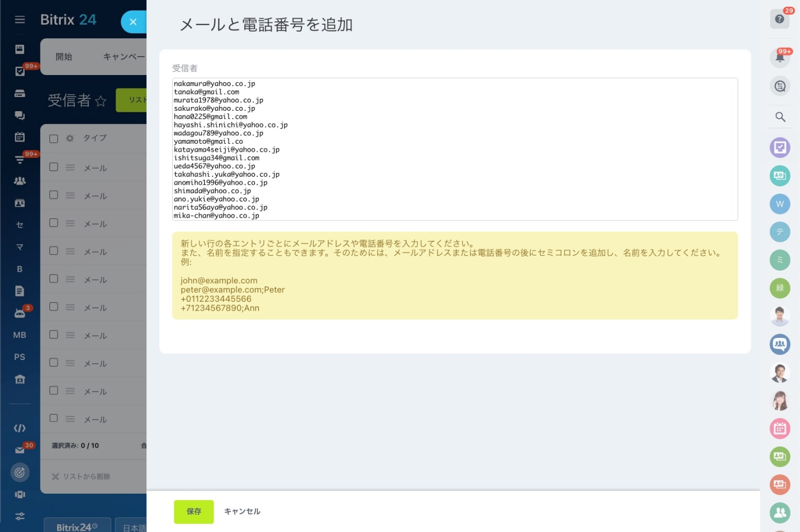This screenshot has height=532, width=800.
Task: Click the search magnifier in right panel
Action: point(781,117)
